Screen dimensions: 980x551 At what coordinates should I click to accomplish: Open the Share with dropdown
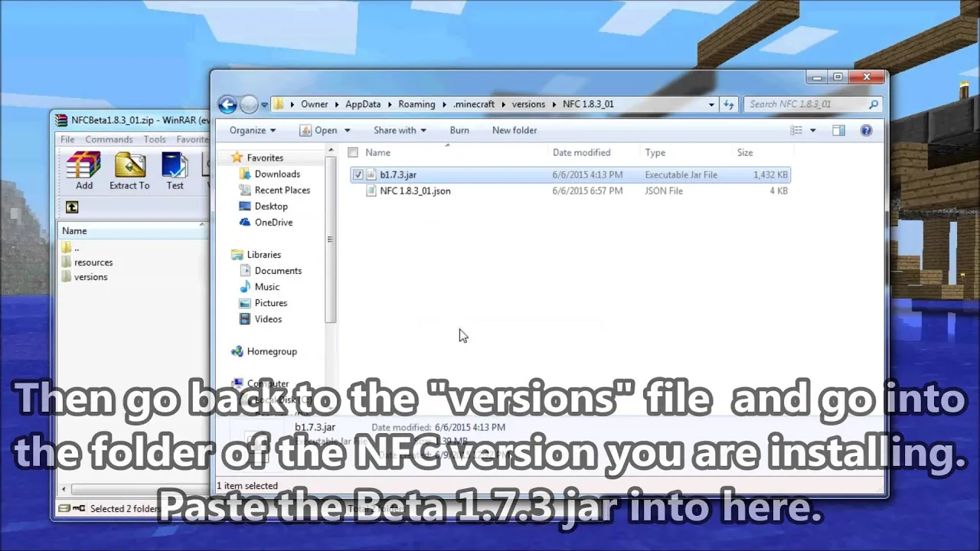tap(400, 130)
